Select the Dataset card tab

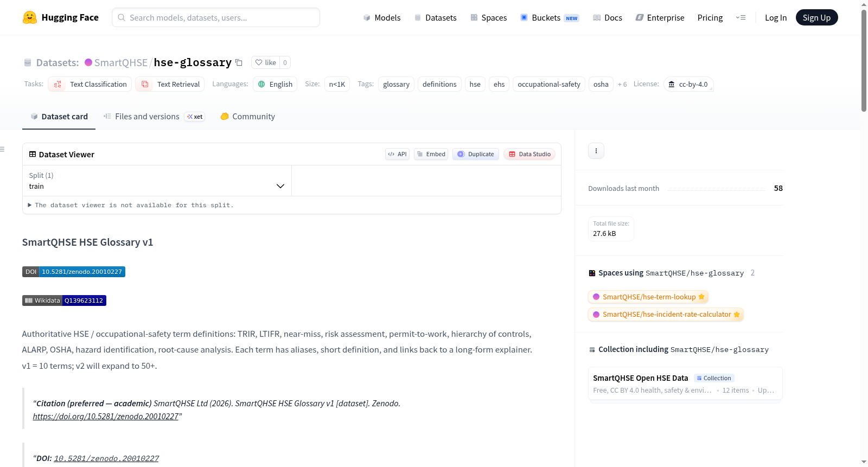(59, 117)
